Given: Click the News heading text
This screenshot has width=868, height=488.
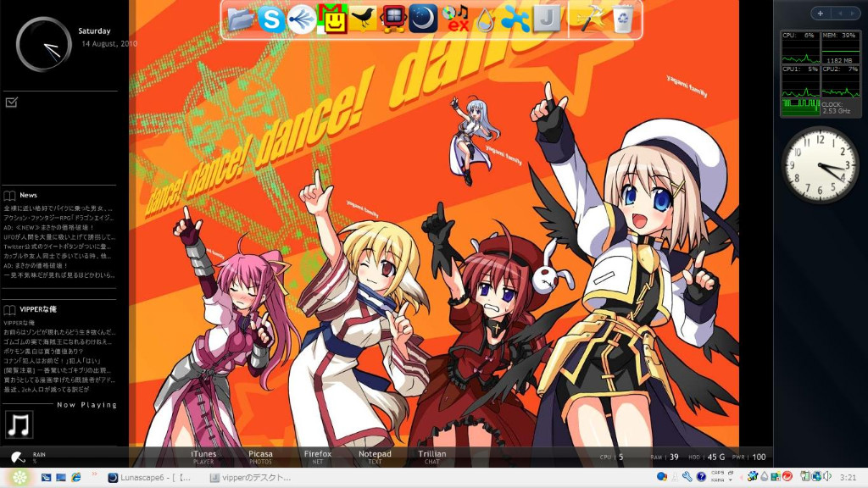Looking at the screenshot, I should pos(28,196).
